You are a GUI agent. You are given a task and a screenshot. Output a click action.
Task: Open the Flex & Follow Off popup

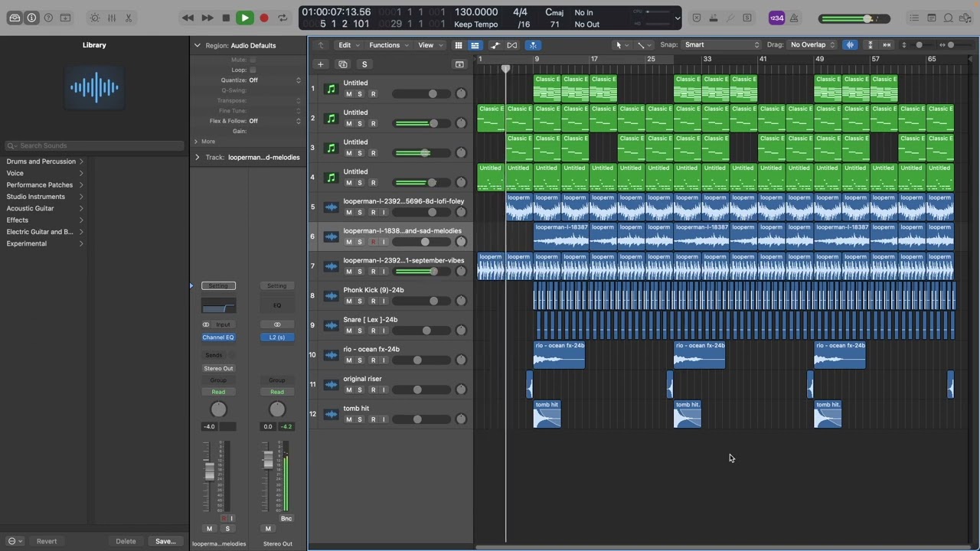pos(274,121)
